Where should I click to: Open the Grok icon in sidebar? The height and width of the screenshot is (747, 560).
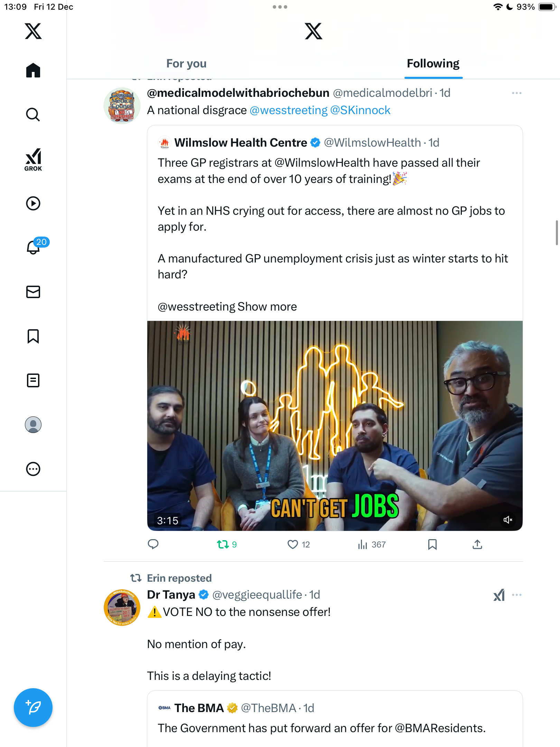(x=33, y=159)
